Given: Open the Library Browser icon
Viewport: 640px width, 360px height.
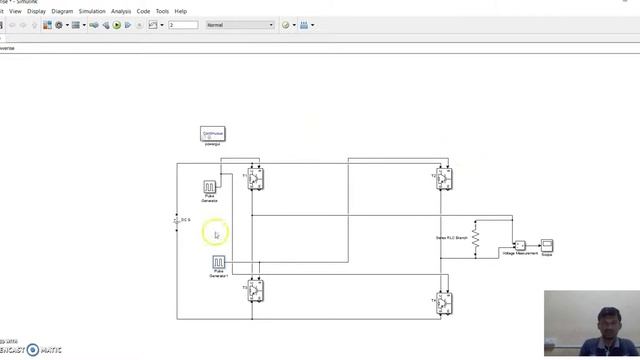Looking at the screenshot, I should coord(47,25).
